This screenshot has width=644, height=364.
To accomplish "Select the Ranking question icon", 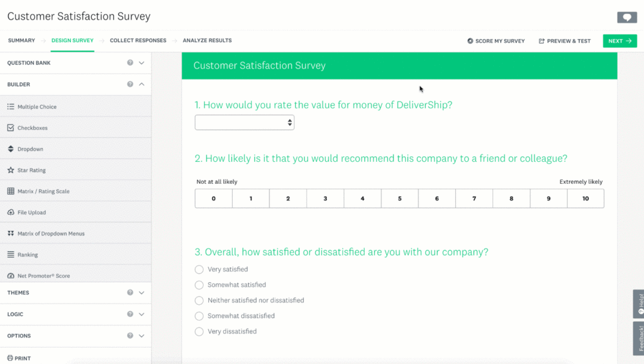I will [x=11, y=254].
